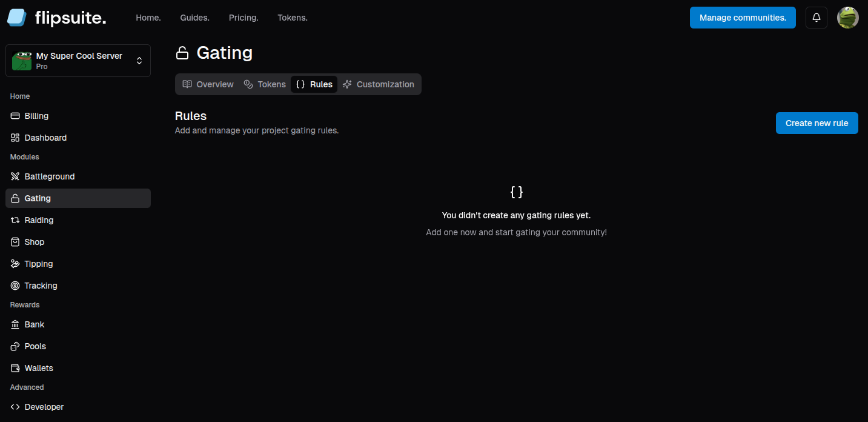Click the Create new rule button
Screen dimensions: 868x422
click(x=817, y=123)
